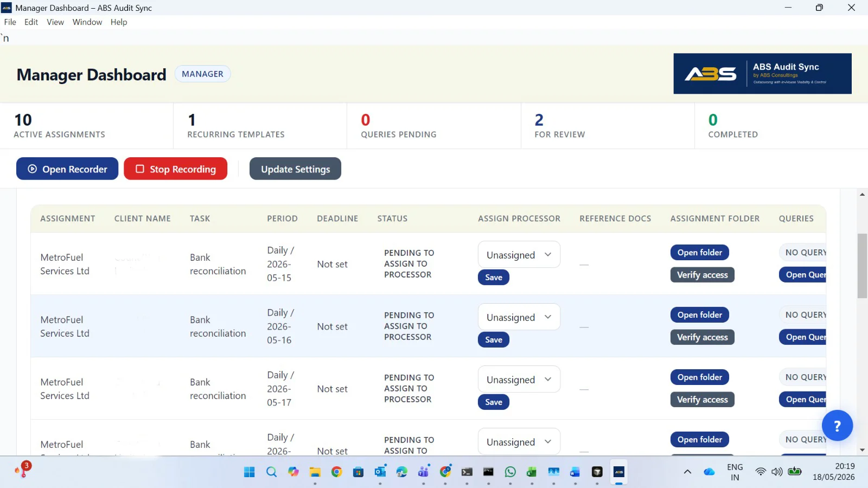Viewport: 868px width, 488px height.
Task: Open the File menu
Action: pyautogui.click(x=10, y=22)
